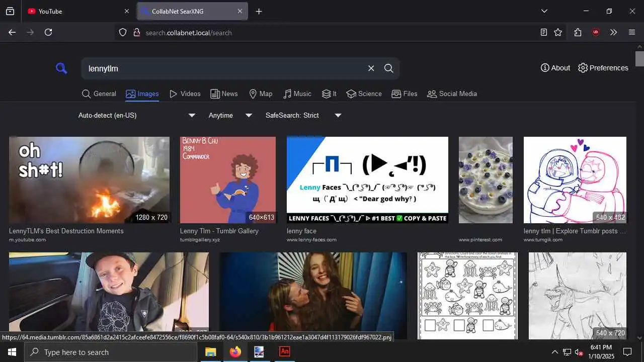Click the m.youtube.com source text

click(x=27, y=240)
